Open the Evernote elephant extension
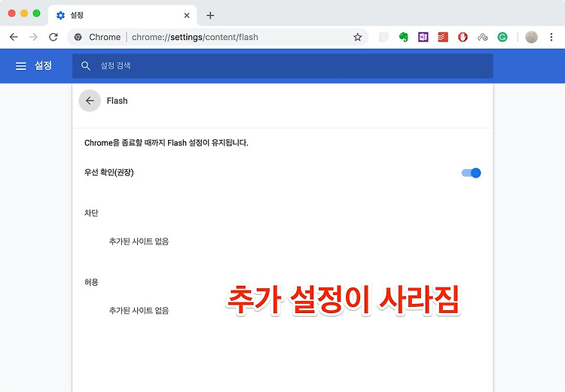 (404, 37)
